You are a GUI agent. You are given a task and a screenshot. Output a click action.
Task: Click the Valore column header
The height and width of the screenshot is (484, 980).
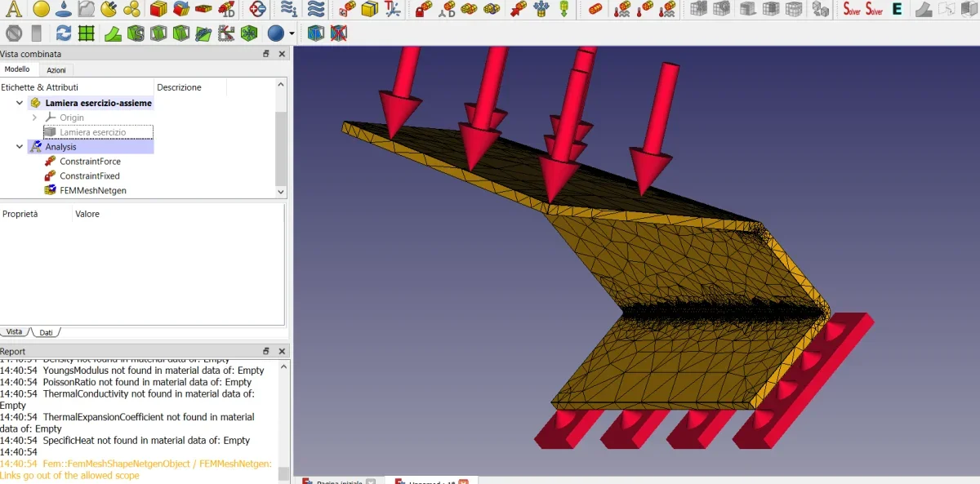(87, 214)
